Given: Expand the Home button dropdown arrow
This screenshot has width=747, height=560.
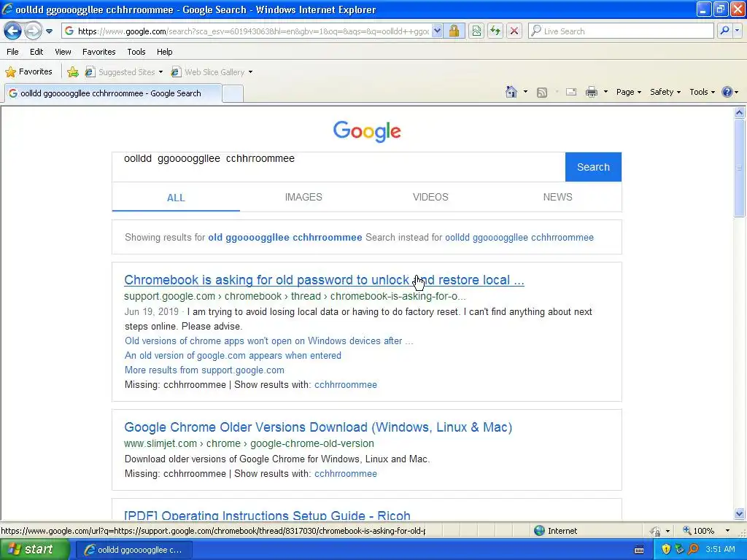Looking at the screenshot, I should click(525, 92).
